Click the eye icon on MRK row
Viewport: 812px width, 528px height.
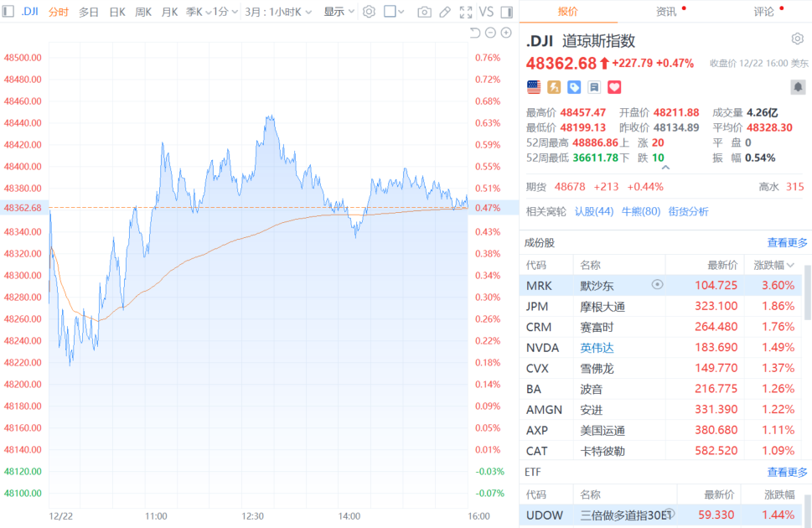(x=657, y=284)
